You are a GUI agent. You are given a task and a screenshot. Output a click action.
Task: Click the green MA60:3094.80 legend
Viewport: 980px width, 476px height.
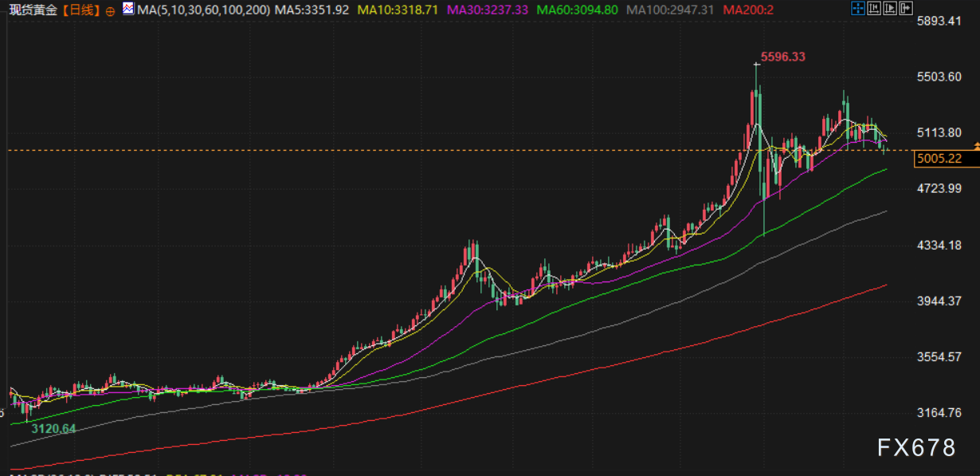pos(578,10)
